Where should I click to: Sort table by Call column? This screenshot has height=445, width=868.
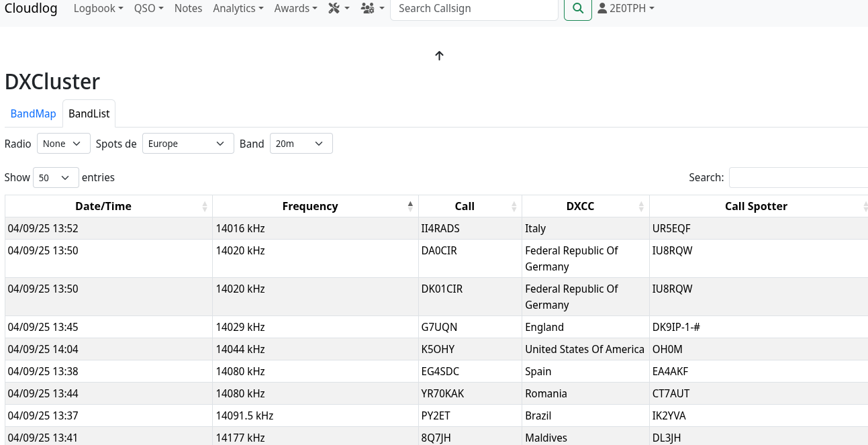pos(464,206)
